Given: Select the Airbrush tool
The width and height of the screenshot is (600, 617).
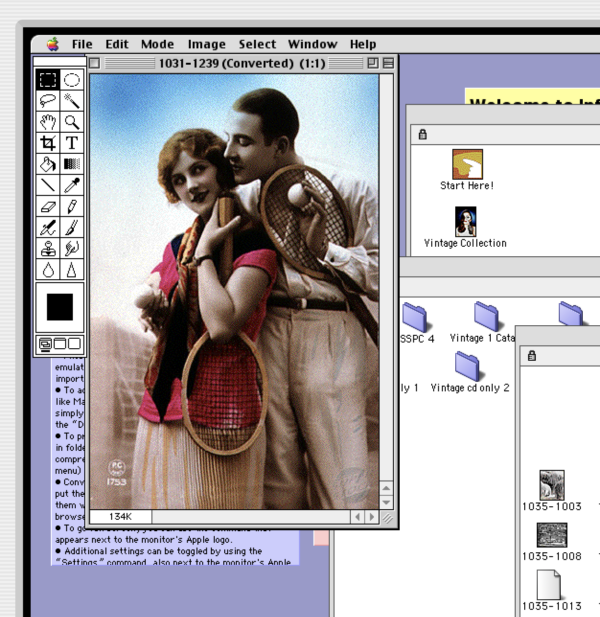Looking at the screenshot, I should [x=48, y=227].
